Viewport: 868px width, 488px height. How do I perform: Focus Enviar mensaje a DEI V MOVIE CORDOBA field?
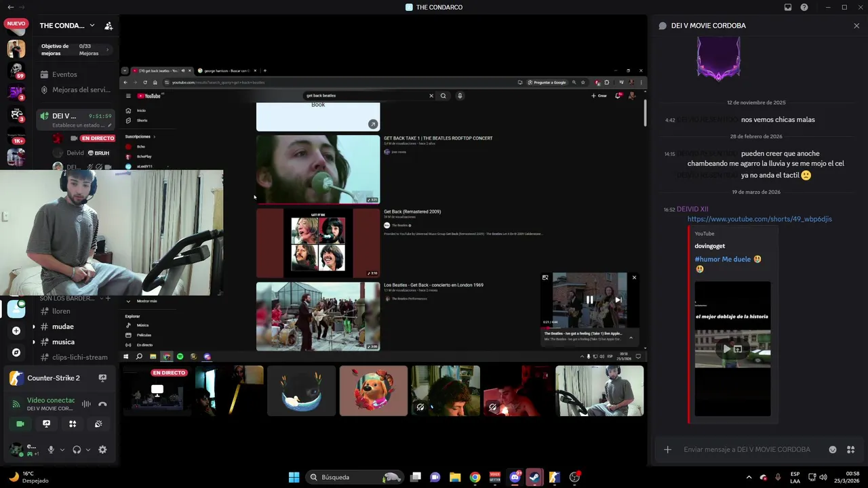coord(747,449)
